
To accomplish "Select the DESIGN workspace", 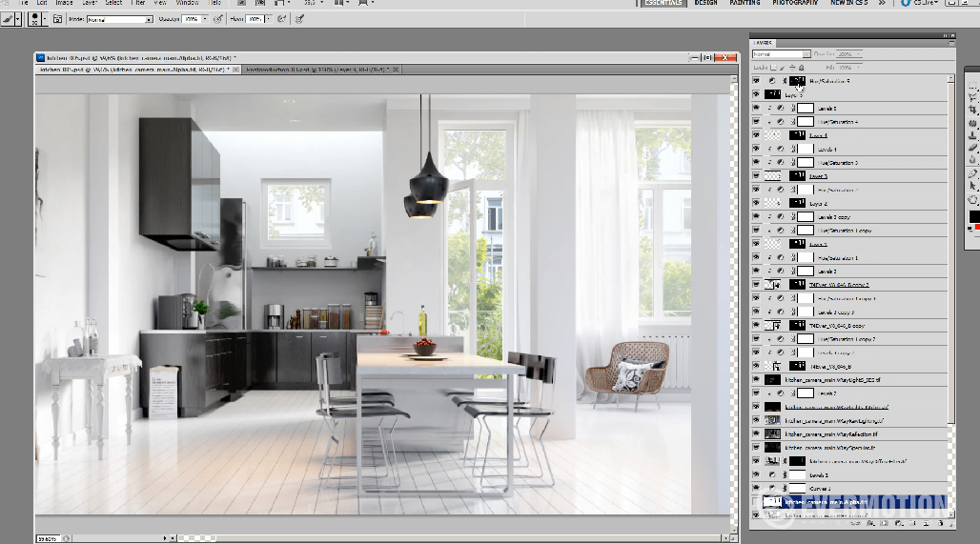I will tap(705, 3).
